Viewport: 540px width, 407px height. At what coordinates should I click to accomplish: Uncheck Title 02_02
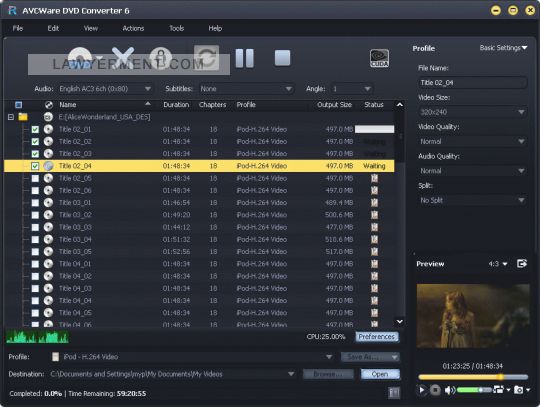click(x=35, y=142)
